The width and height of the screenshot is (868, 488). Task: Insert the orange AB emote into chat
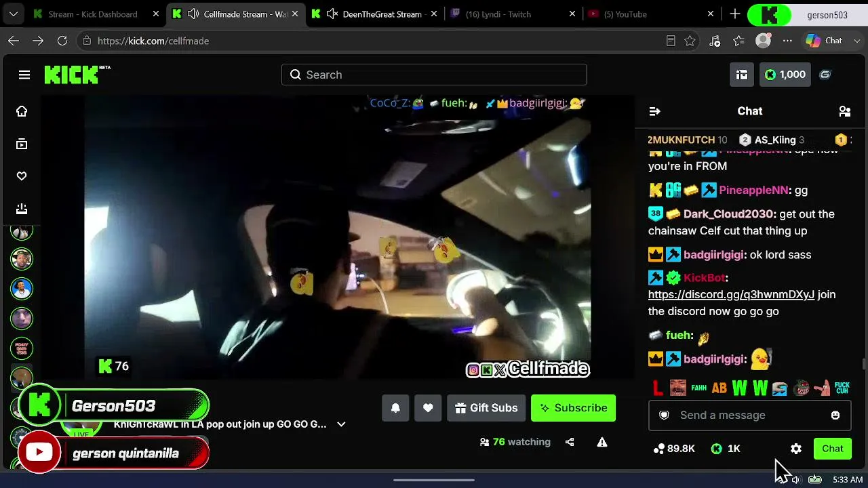[719, 388]
